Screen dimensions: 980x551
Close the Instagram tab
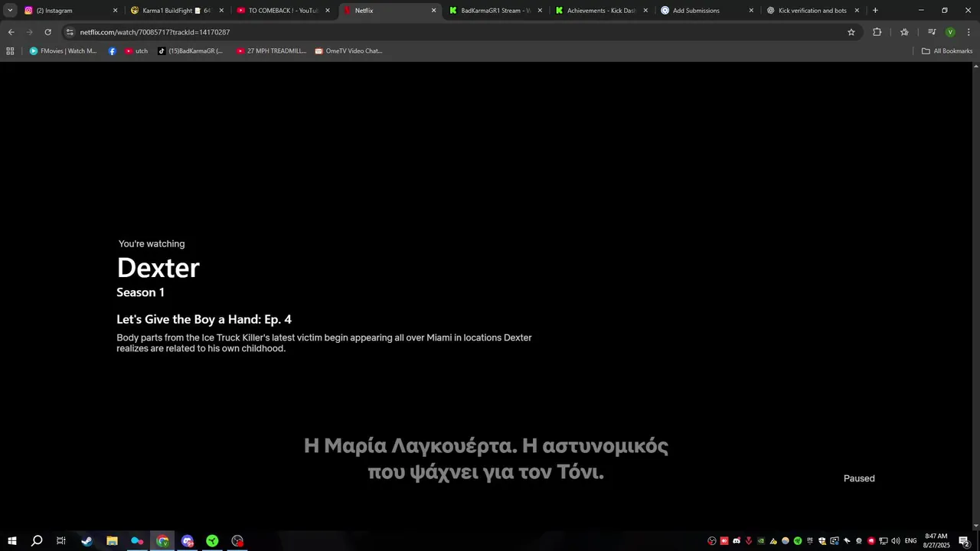[116, 11]
